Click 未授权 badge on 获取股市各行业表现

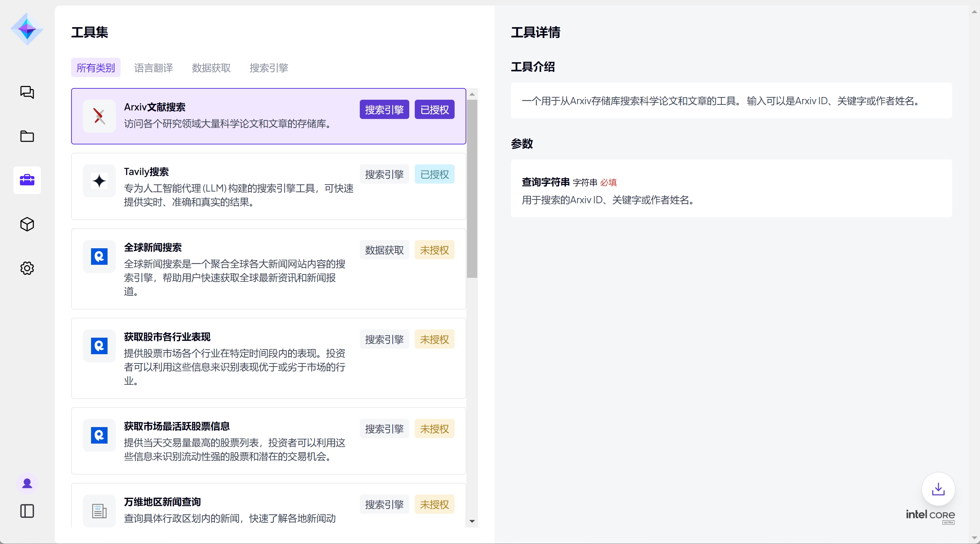pos(434,339)
